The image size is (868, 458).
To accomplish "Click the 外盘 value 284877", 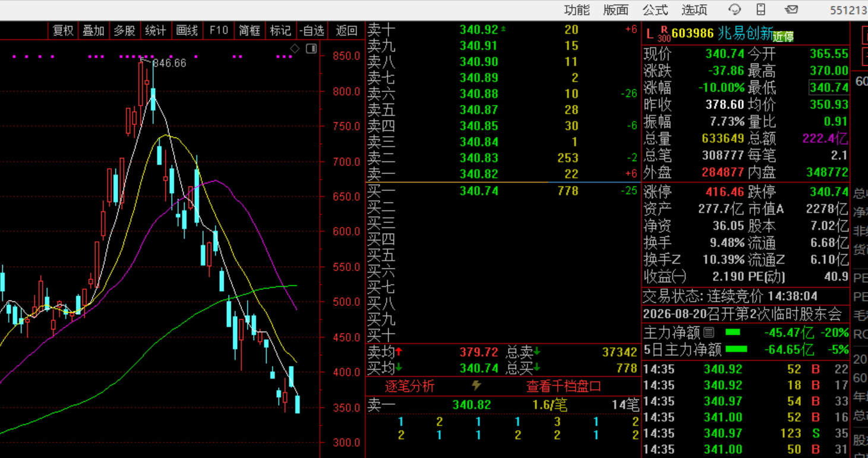I will point(723,172).
